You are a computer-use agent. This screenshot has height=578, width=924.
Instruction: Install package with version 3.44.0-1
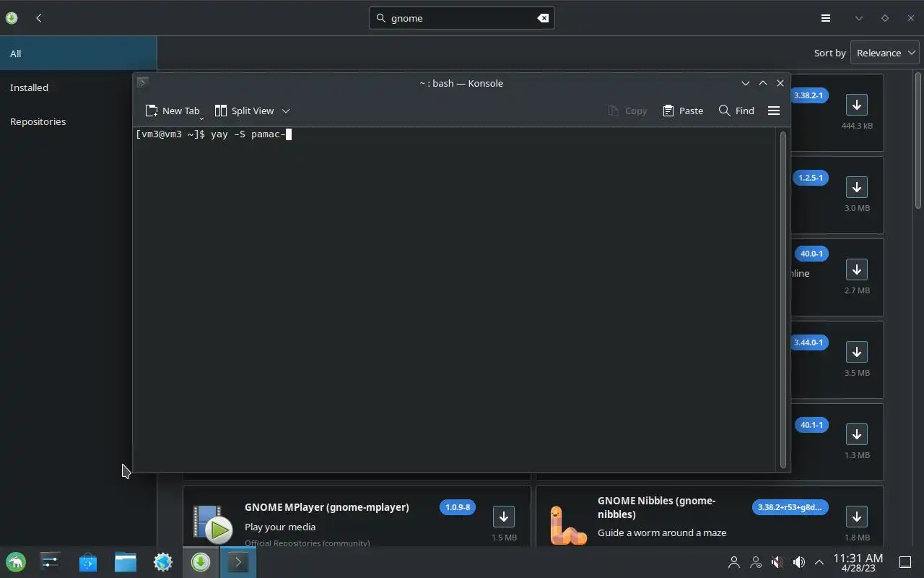click(x=857, y=352)
